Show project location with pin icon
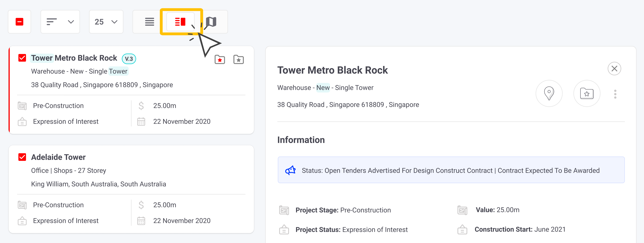 tap(549, 93)
